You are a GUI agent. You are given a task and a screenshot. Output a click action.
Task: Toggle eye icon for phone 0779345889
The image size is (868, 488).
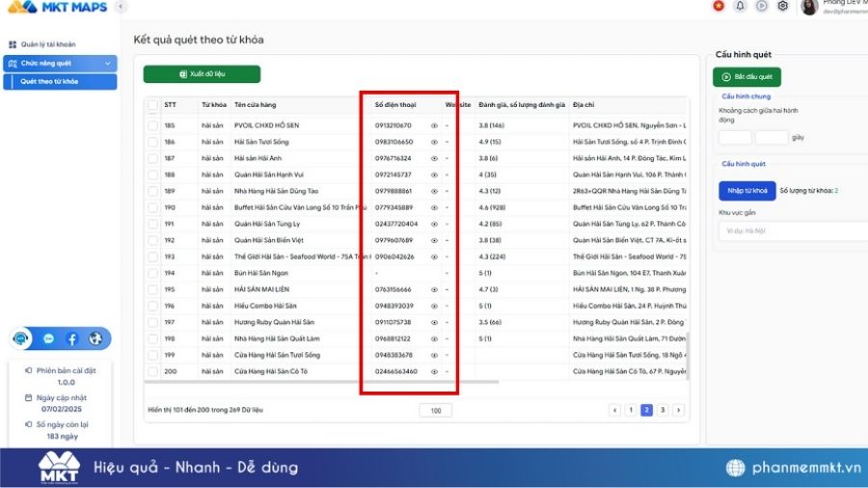434,207
